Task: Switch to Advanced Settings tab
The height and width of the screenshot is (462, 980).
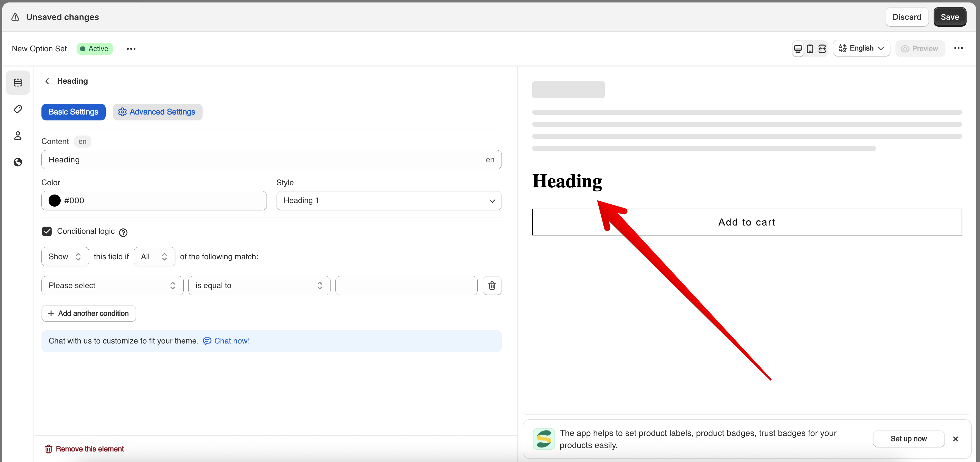Action: (x=157, y=112)
